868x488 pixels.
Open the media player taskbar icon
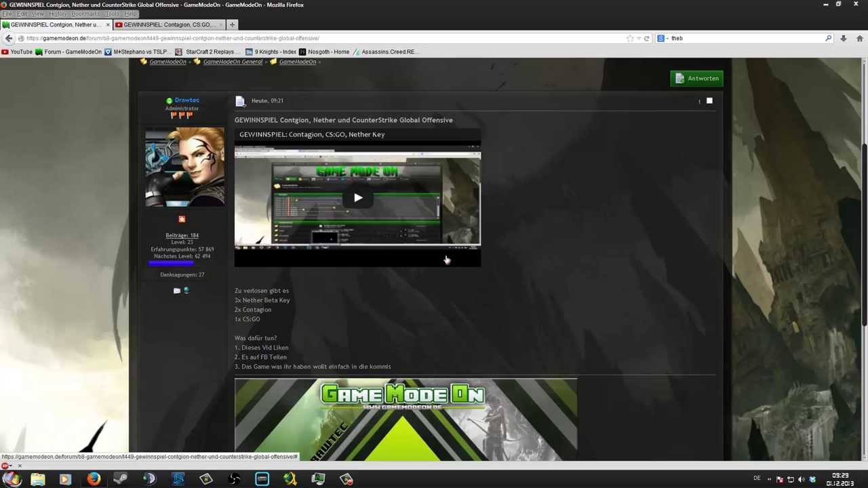[x=65, y=479]
